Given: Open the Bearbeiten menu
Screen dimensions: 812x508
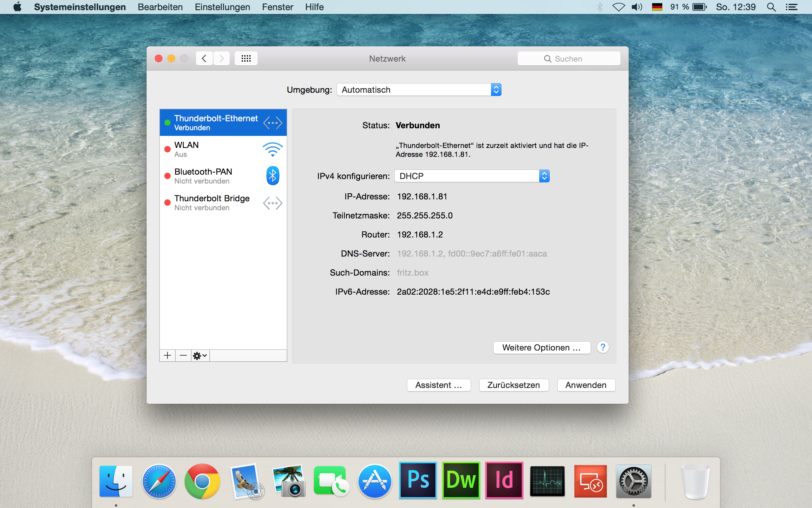Looking at the screenshot, I should 160,7.
